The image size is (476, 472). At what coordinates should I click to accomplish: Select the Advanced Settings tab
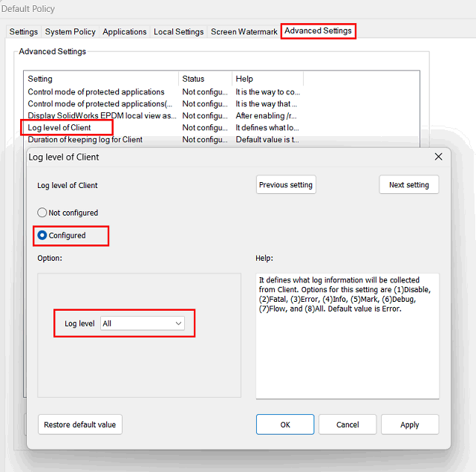tap(318, 31)
